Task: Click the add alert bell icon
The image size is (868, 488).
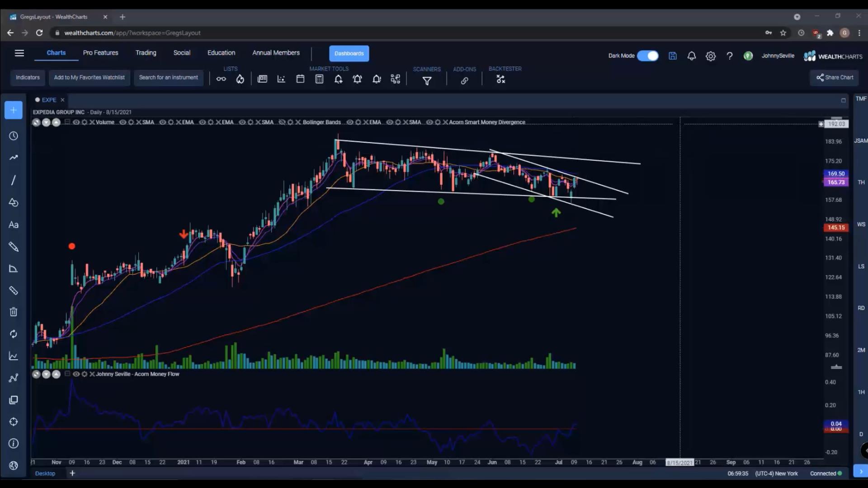Action: [338, 80]
